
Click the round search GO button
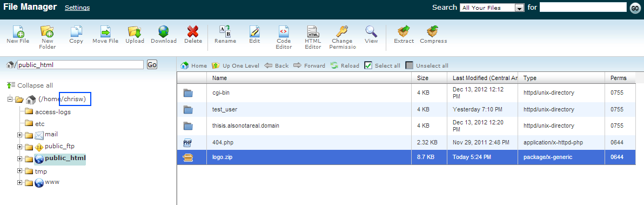(635, 8)
